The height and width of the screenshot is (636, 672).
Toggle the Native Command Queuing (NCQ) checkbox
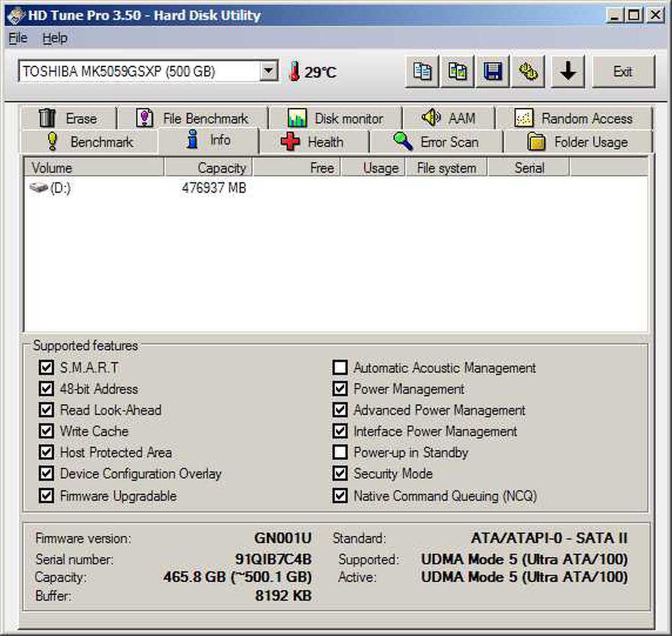point(340,496)
